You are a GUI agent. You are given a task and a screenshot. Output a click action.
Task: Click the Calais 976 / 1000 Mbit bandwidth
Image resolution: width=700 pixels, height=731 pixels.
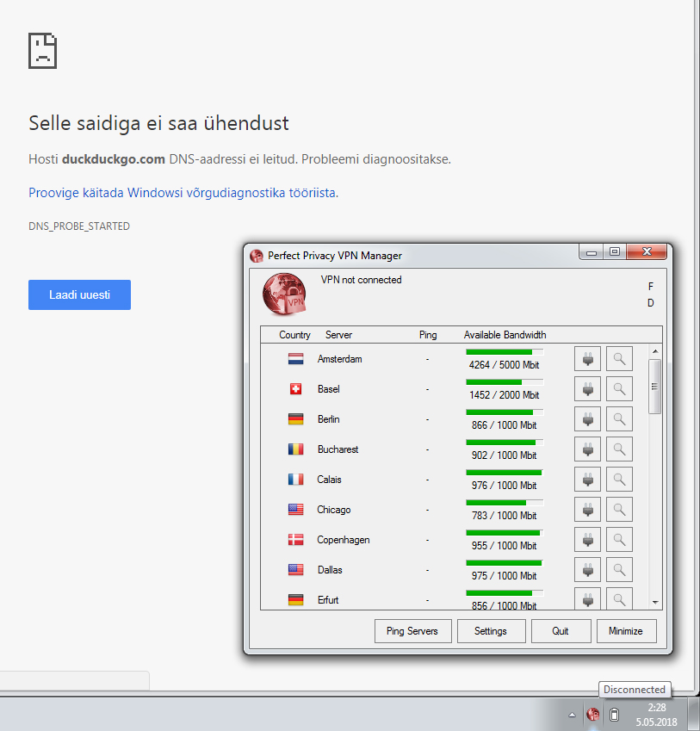click(505, 486)
